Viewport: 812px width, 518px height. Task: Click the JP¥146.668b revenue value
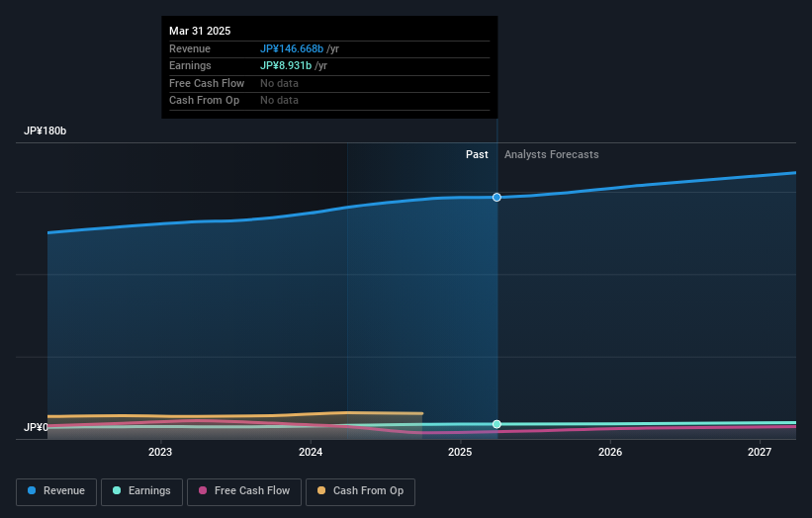(x=292, y=48)
